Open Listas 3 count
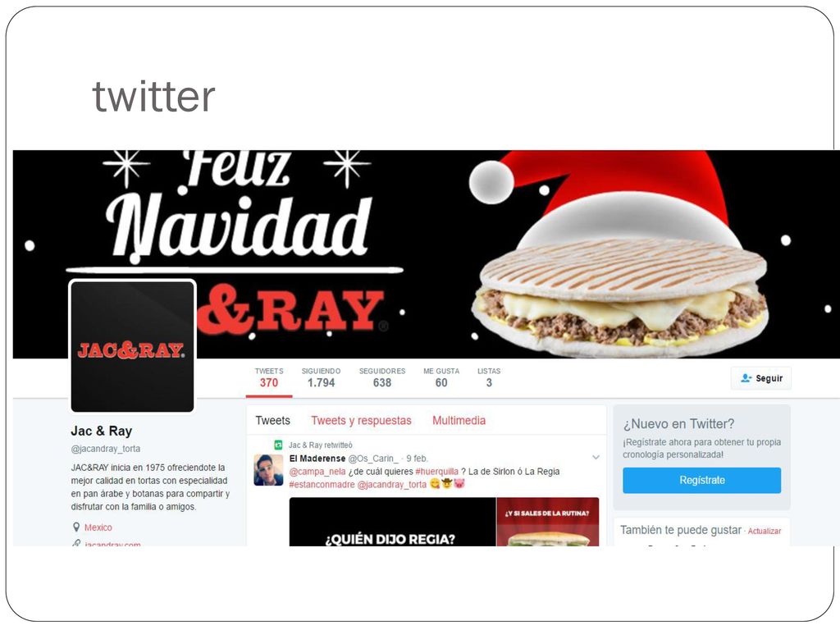The height and width of the screenshot is (630, 840). (x=489, y=377)
